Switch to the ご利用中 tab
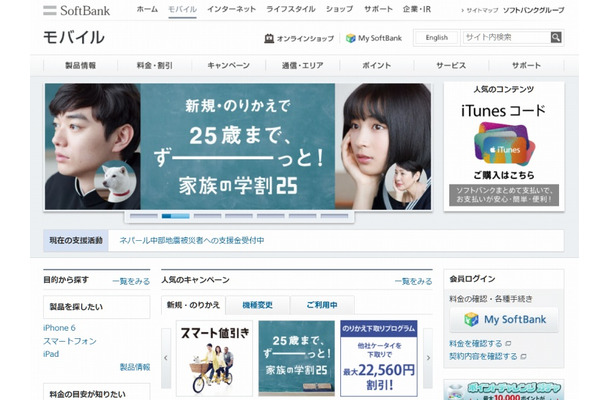 click(x=322, y=305)
